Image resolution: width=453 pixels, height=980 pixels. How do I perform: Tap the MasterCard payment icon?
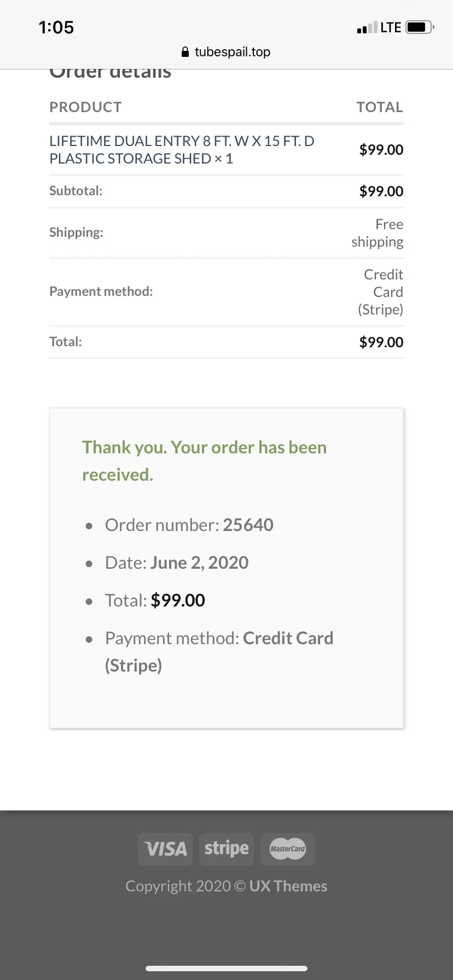288,849
